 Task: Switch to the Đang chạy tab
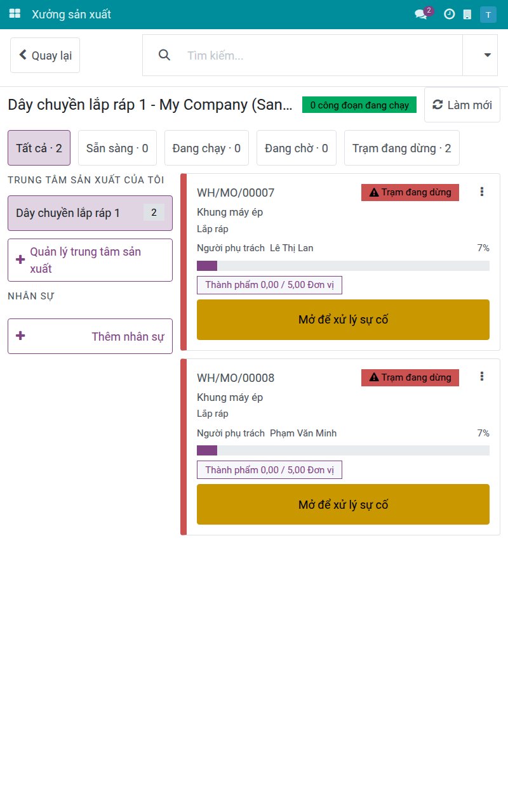[x=206, y=148]
